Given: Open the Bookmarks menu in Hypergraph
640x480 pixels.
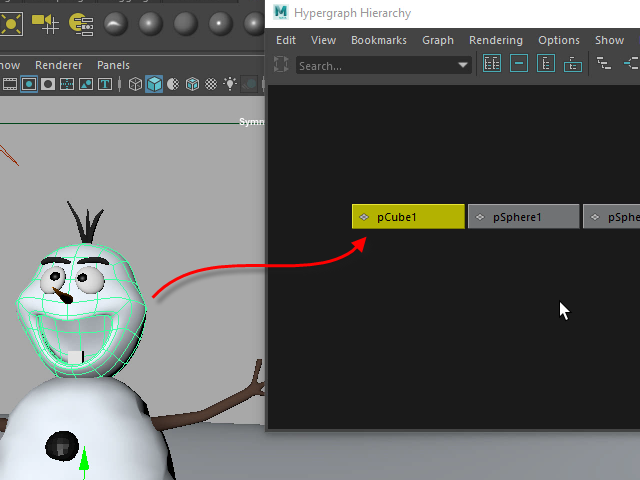Looking at the screenshot, I should tap(378, 40).
